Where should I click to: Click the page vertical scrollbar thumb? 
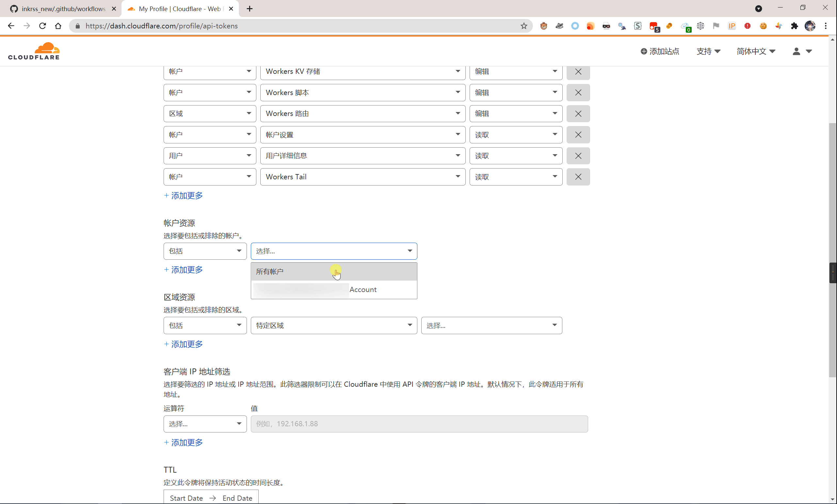tap(832, 250)
